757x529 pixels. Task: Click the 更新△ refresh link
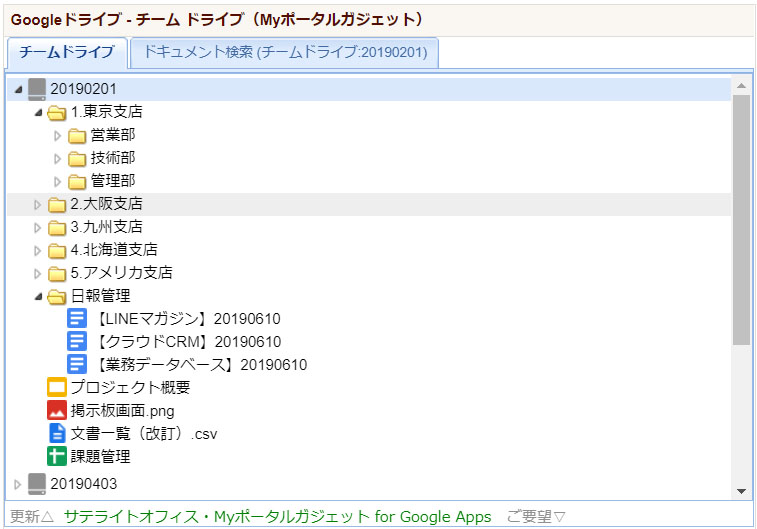pos(32,517)
